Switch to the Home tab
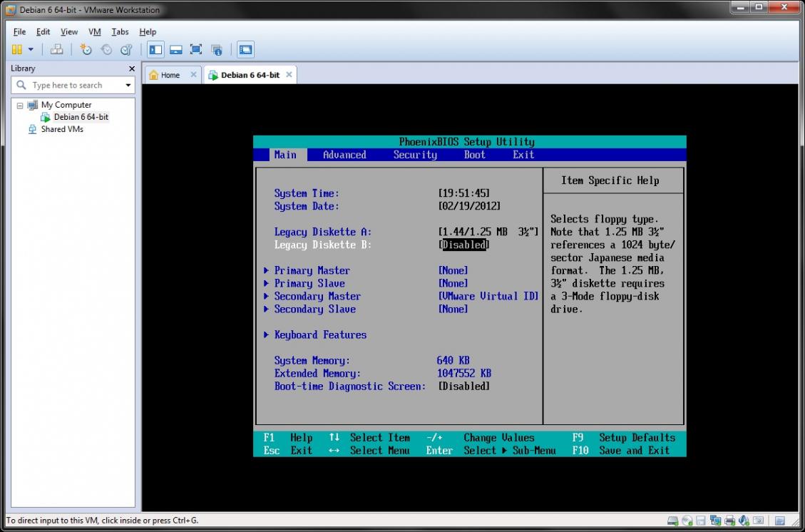Screen dimensions: 805x532 (170, 75)
